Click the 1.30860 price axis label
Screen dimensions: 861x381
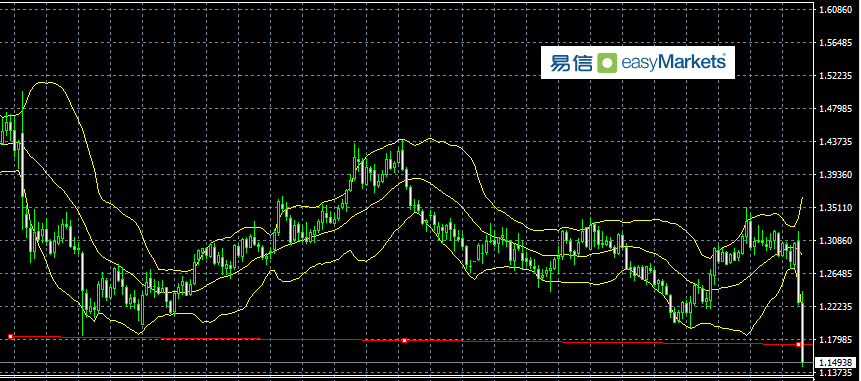[835, 240]
